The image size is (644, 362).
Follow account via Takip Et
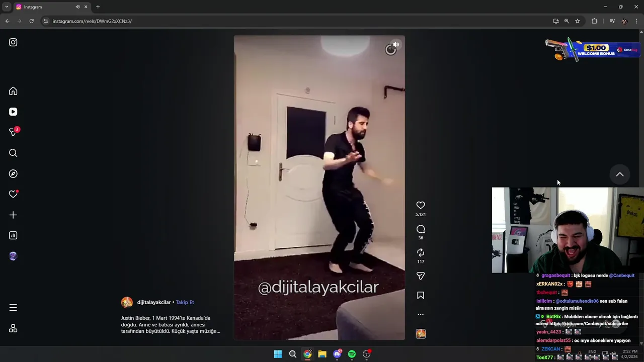click(x=185, y=302)
